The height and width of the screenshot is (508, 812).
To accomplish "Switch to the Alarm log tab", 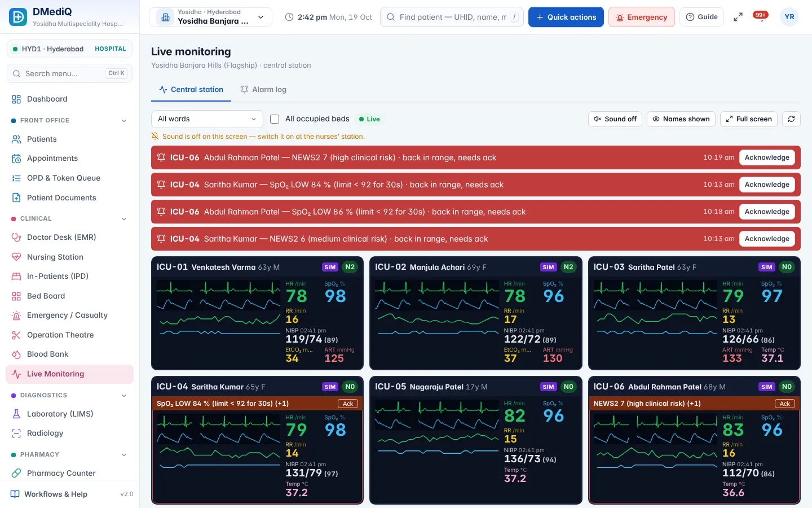I will pyautogui.click(x=263, y=90).
